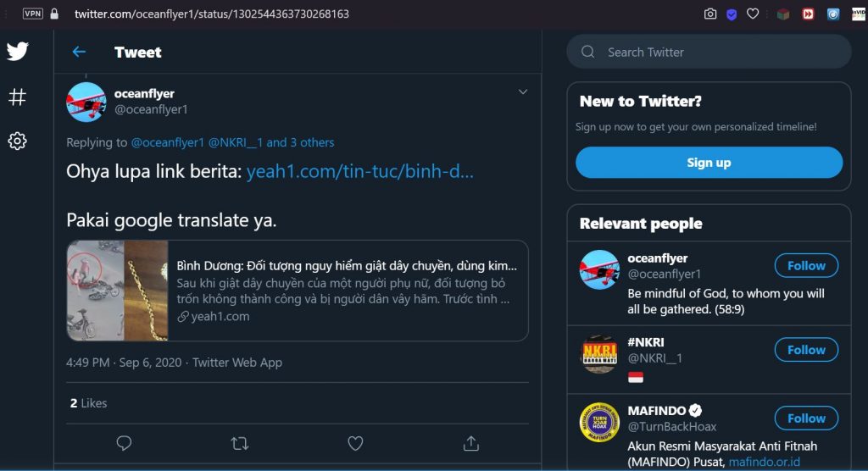
Task: Open the Settings gear in the sidebar
Action: click(x=17, y=141)
